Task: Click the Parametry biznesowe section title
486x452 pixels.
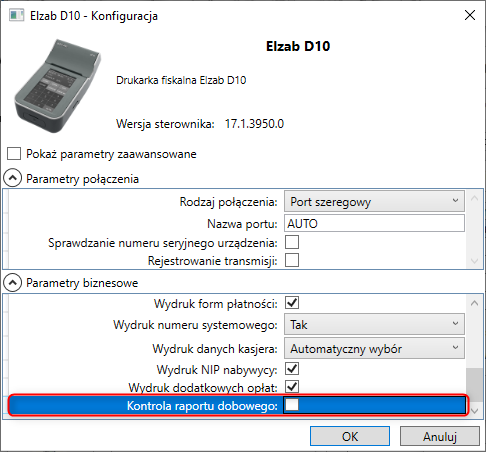Action: click(x=82, y=283)
